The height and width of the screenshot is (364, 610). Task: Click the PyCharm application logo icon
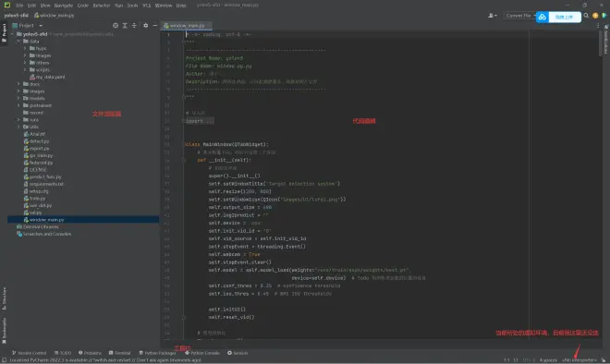pos(7,5)
